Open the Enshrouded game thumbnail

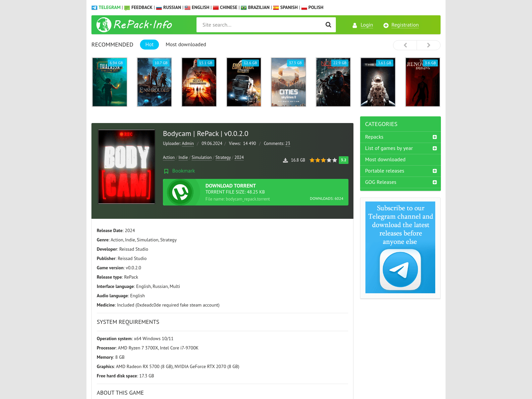click(154, 82)
